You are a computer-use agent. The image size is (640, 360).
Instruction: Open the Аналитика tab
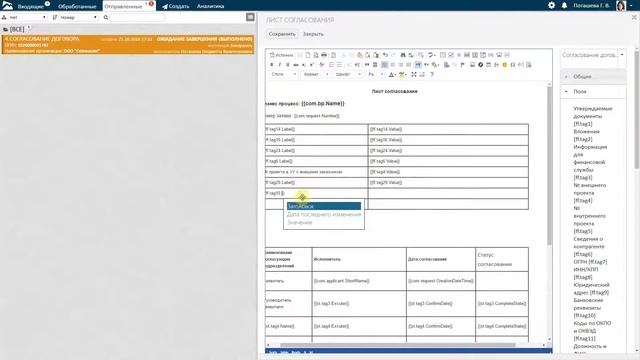pyautogui.click(x=210, y=6)
